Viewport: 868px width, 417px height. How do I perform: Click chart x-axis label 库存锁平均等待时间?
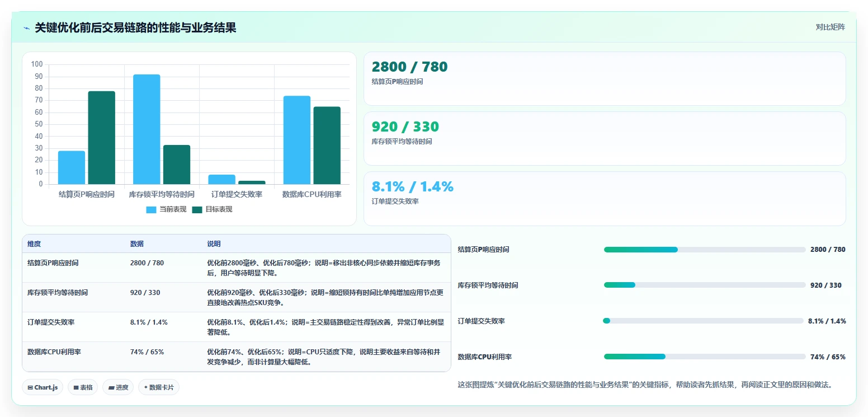162,194
